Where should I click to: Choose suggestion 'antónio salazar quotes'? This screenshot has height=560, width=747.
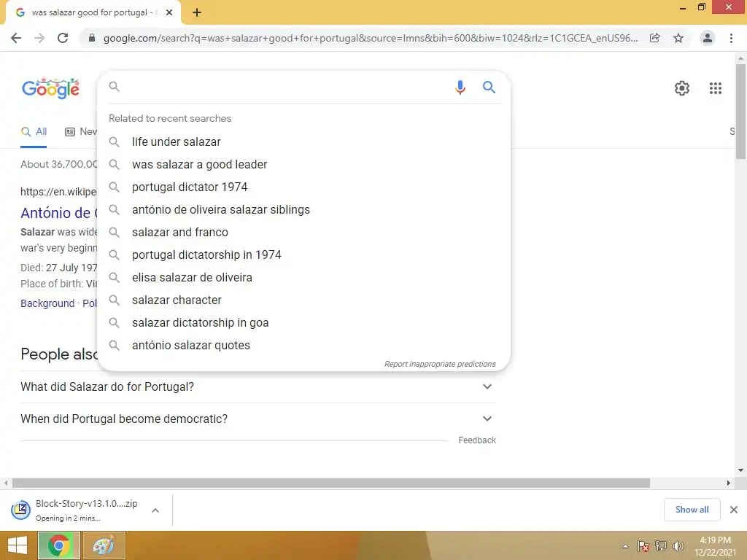coord(303,345)
